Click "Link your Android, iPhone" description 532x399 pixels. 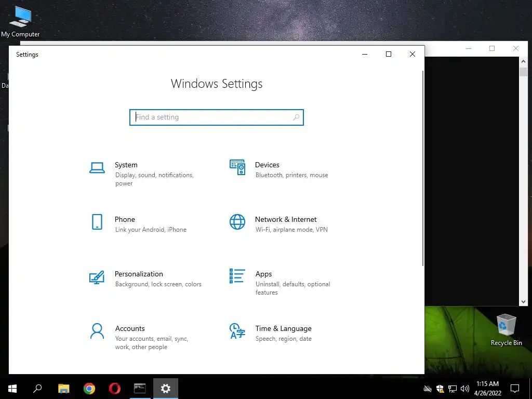[151, 230]
